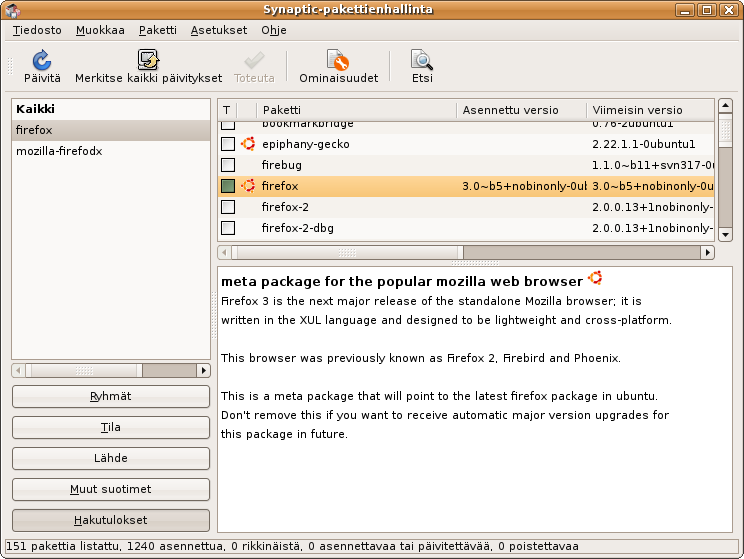This screenshot has height=559, width=744.
Task: Open the Tiedosto menu
Action: [x=37, y=30]
